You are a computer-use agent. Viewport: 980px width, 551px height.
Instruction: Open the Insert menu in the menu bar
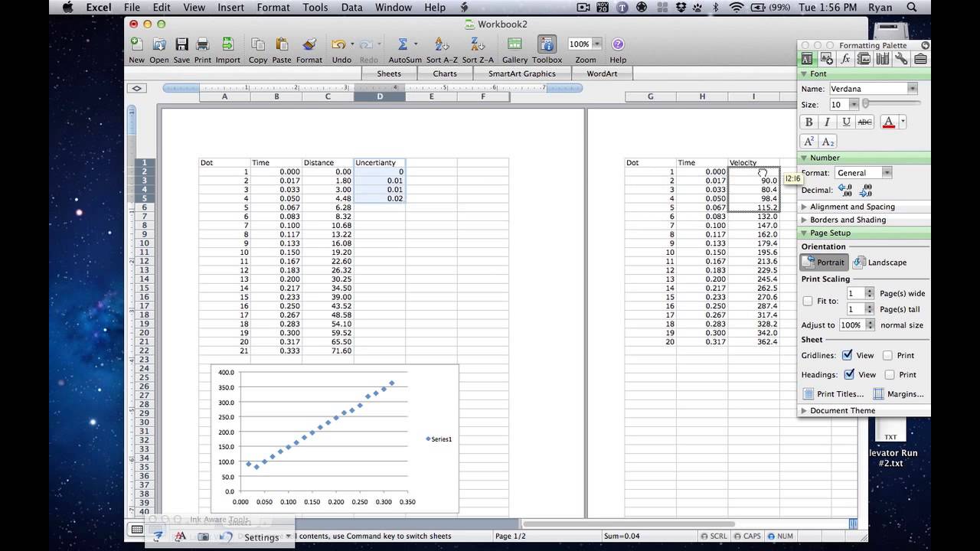(x=230, y=8)
